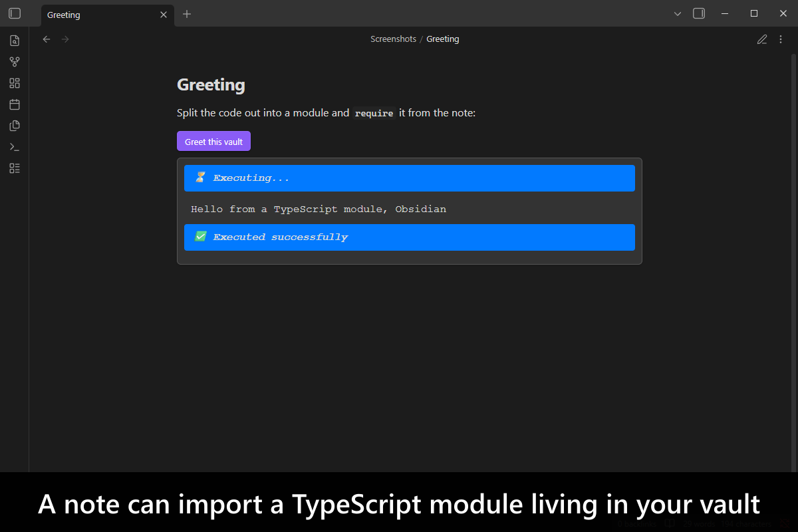The image size is (798, 532).
Task: Click the inline require code word
Action: click(x=374, y=113)
